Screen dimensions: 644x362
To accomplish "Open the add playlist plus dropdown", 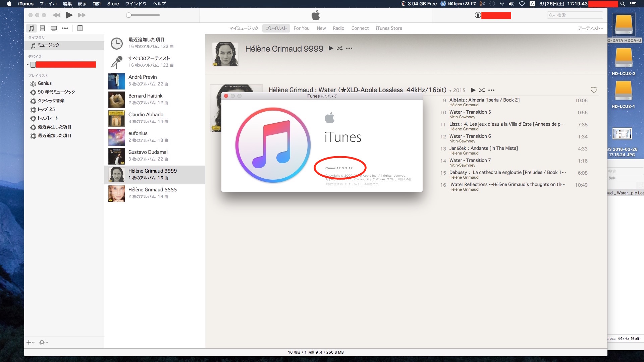I will 30,342.
